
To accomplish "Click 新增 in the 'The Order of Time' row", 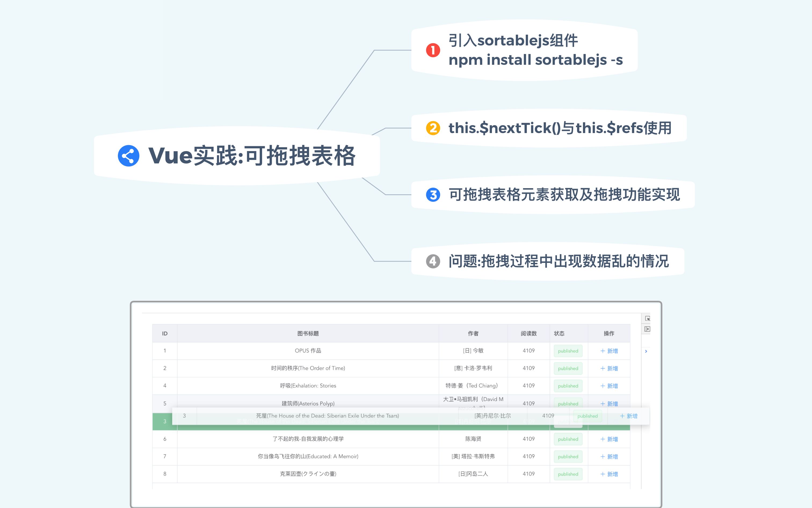I will click(609, 368).
